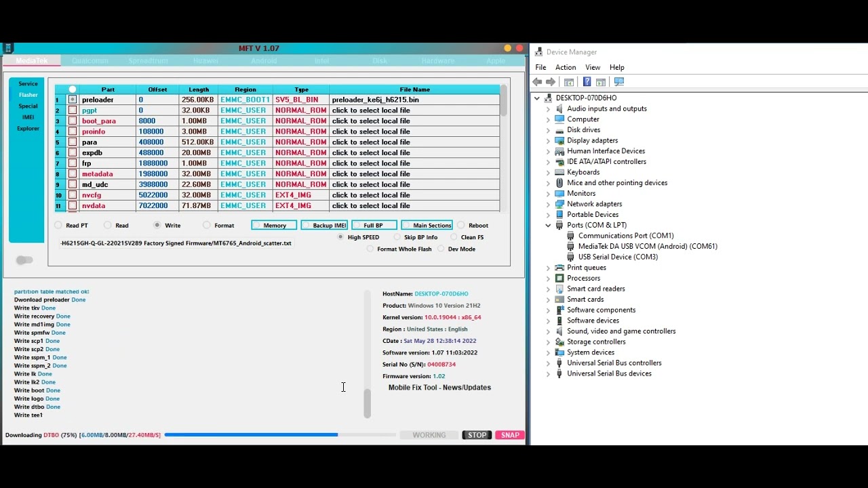Click the preloader_ke6j_h6215.bin file name cell
868x488 pixels.
[x=414, y=100]
